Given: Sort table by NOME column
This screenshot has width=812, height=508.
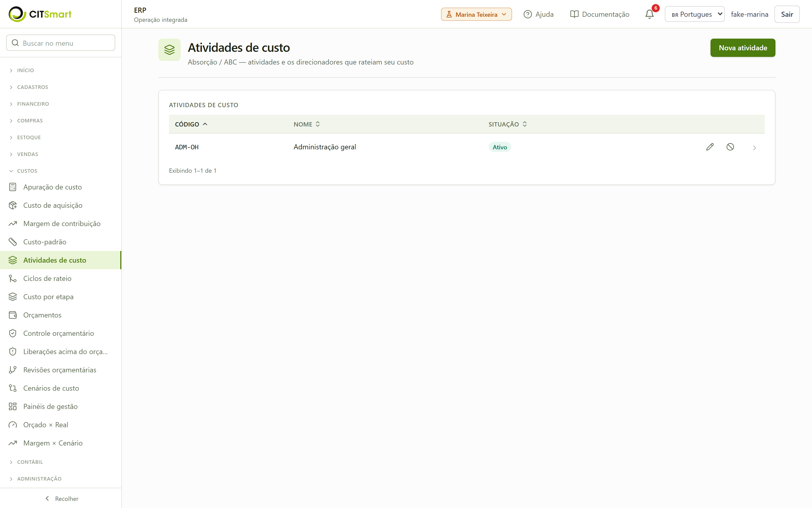Looking at the screenshot, I should coord(307,124).
